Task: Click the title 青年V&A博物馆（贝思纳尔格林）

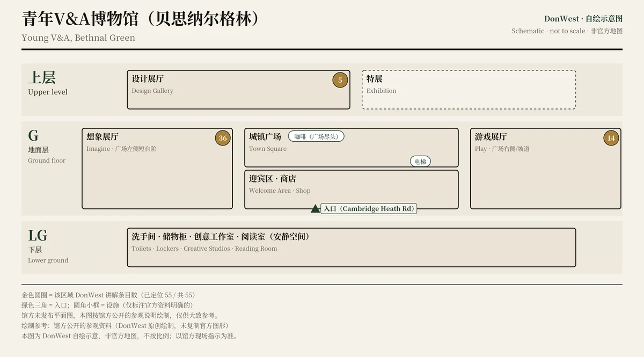Action: (141, 19)
